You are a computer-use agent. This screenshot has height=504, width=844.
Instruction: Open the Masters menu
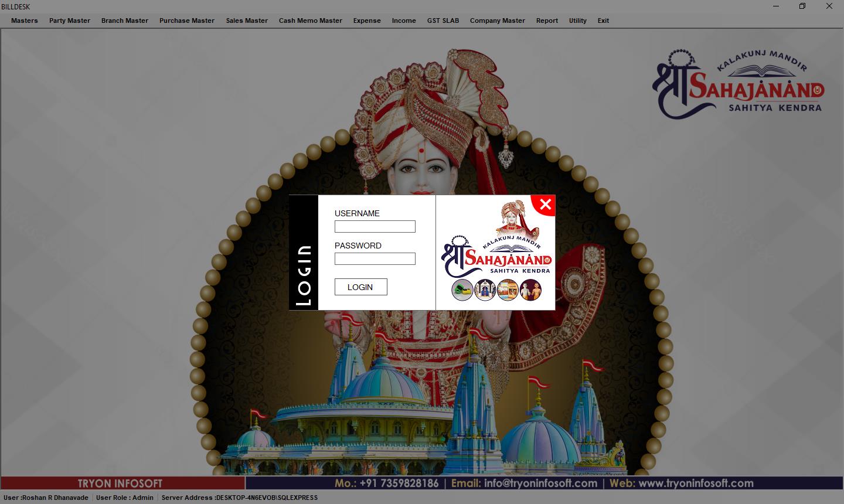pyautogui.click(x=25, y=21)
